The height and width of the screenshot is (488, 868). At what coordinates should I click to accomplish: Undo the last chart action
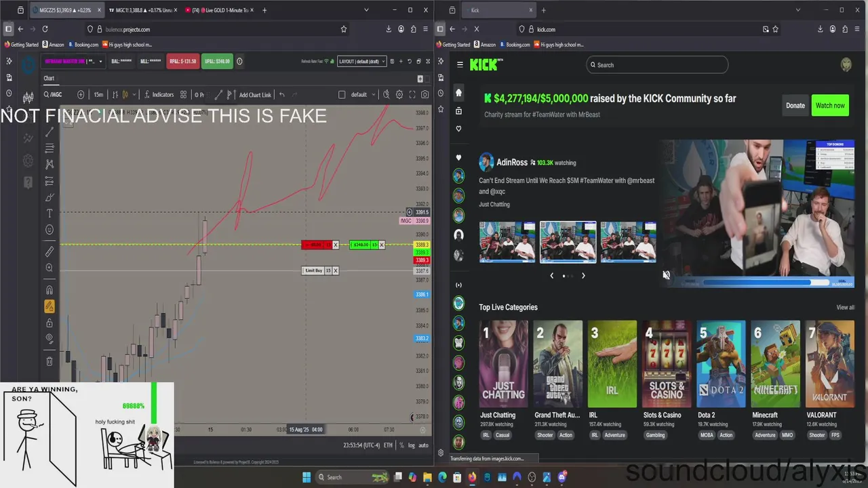(282, 95)
